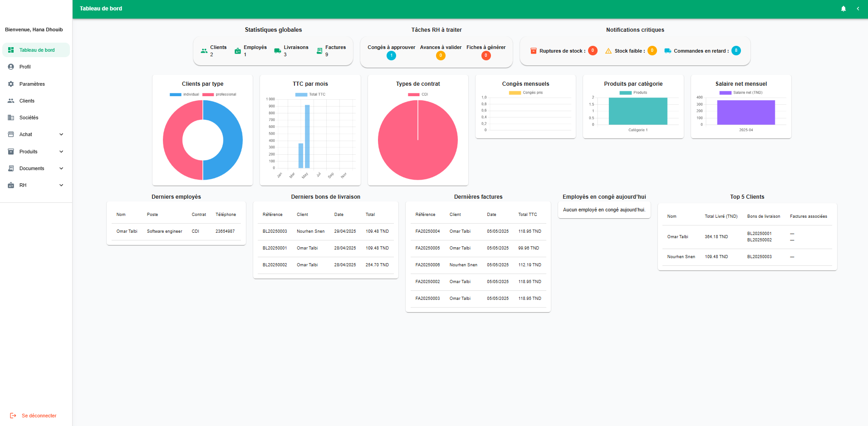Click the Ruptures de stock count badge

coord(593,51)
